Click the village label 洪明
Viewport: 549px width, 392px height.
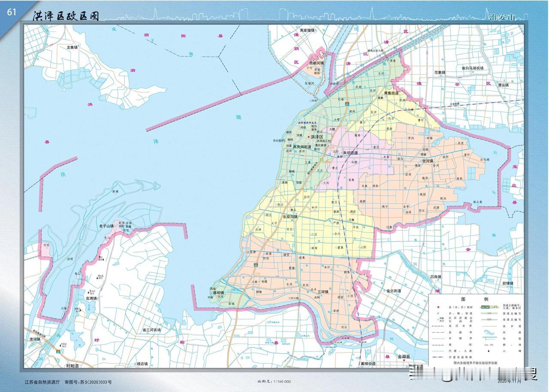(x=70, y=259)
